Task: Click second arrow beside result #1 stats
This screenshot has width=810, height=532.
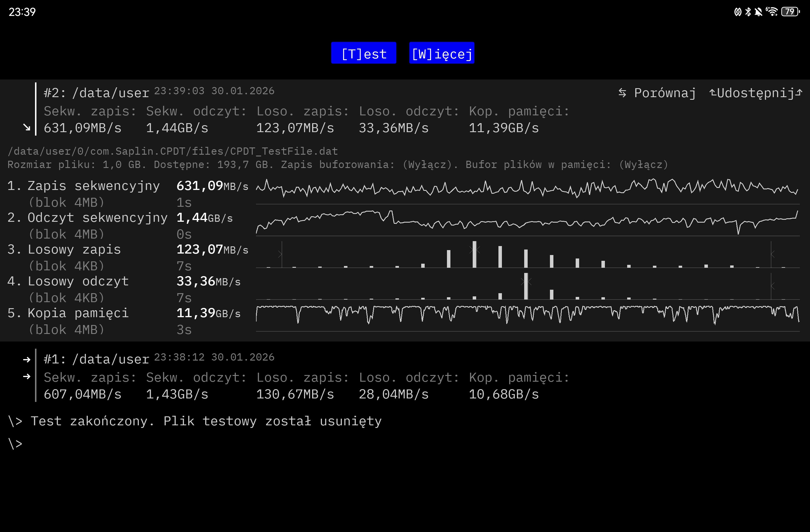Action: 27,376
